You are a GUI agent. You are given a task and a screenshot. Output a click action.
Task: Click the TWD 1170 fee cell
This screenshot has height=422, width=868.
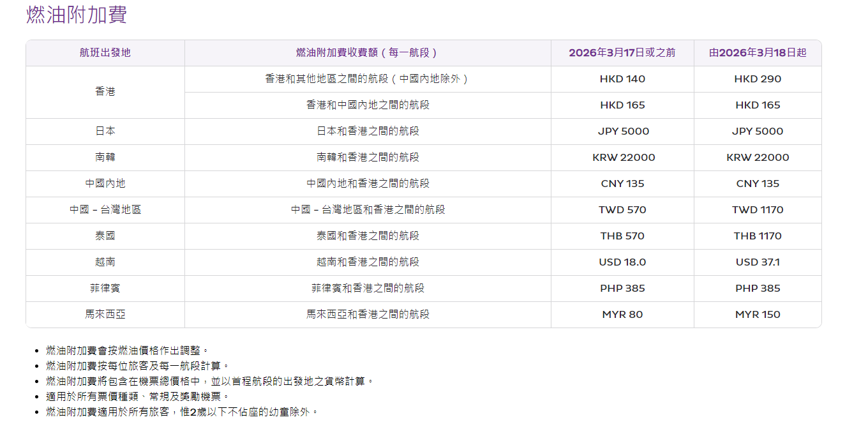click(758, 210)
